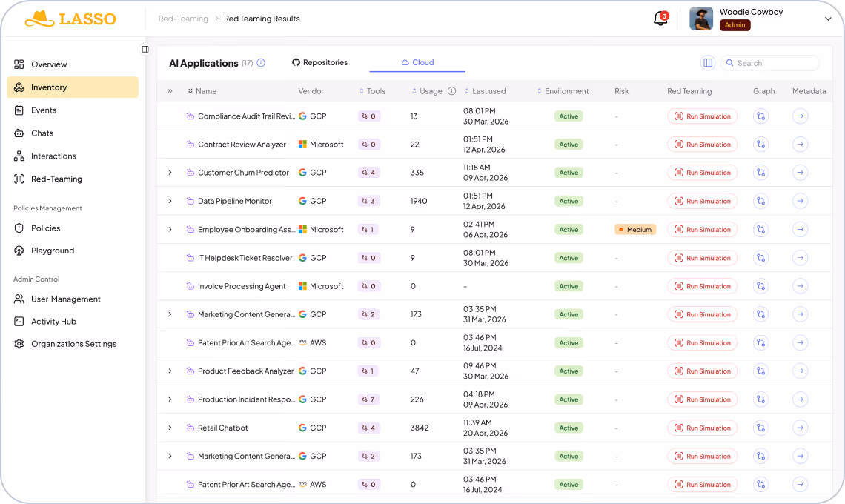Click the info icon beside the Usage header

pos(452,90)
